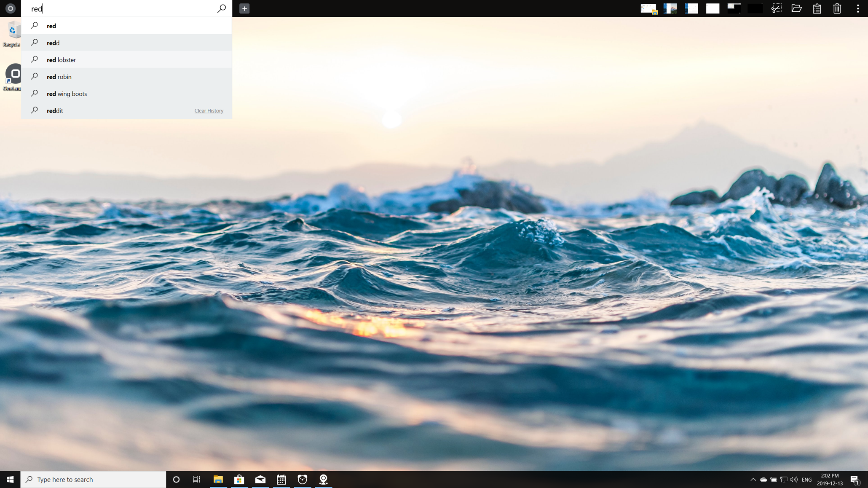868x488 pixels.
Task: Open the screen snip scissors tool
Action: pos(776,8)
